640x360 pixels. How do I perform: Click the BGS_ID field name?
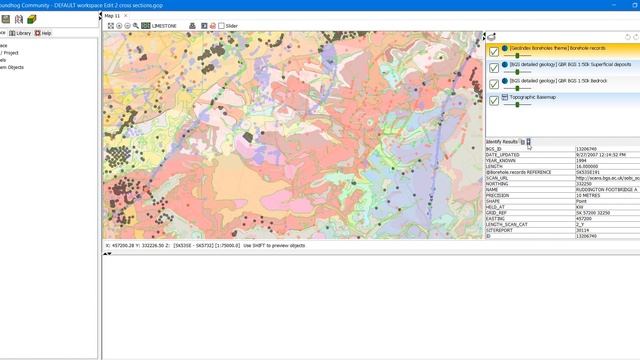tap(493, 149)
